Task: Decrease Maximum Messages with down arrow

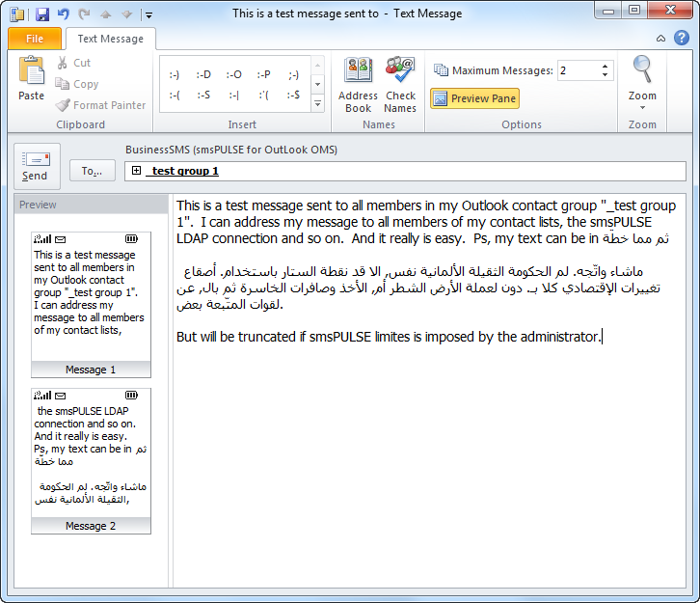Action: coord(605,75)
